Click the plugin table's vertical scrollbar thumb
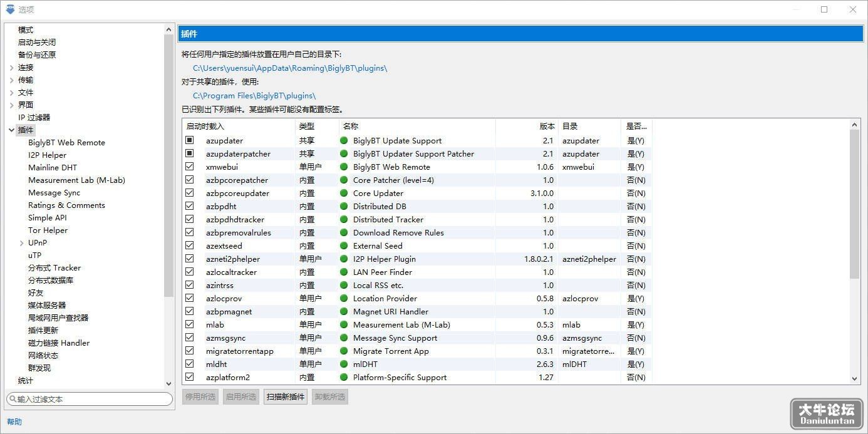 tap(855, 204)
